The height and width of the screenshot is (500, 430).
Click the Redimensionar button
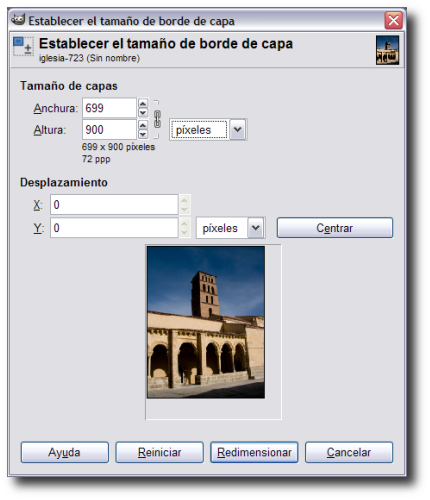[x=254, y=452]
